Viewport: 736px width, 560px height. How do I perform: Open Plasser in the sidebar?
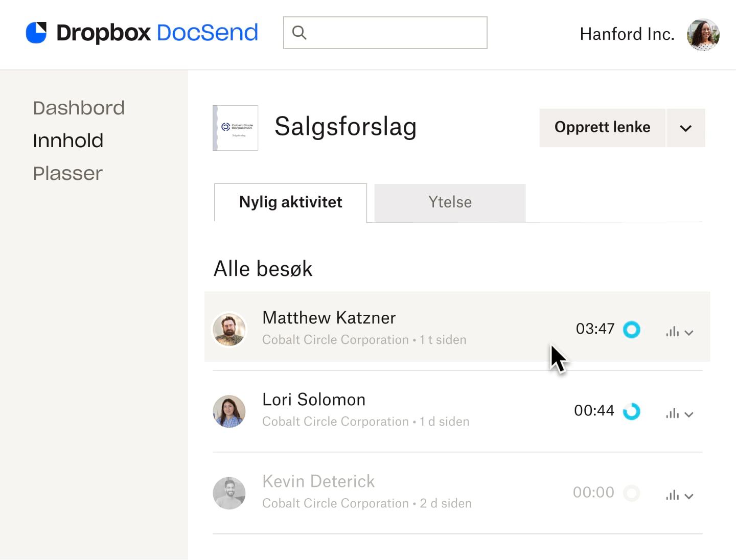[x=68, y=173]
